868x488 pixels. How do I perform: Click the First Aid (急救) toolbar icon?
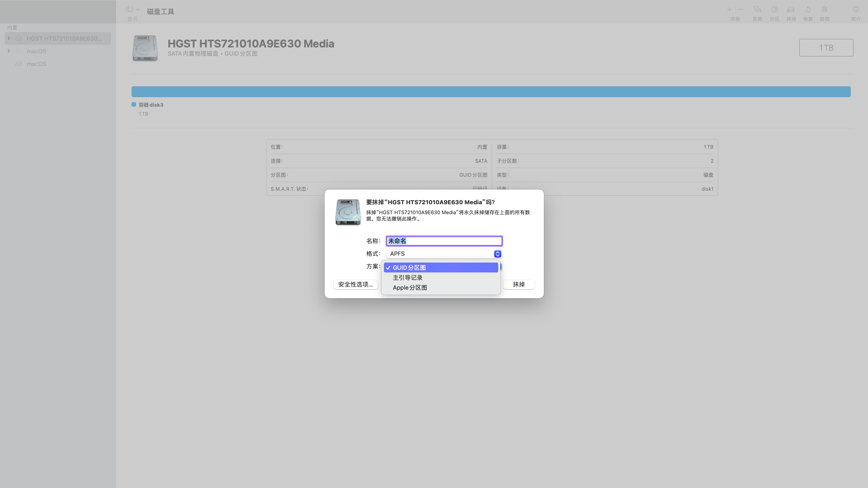[757, 9]
